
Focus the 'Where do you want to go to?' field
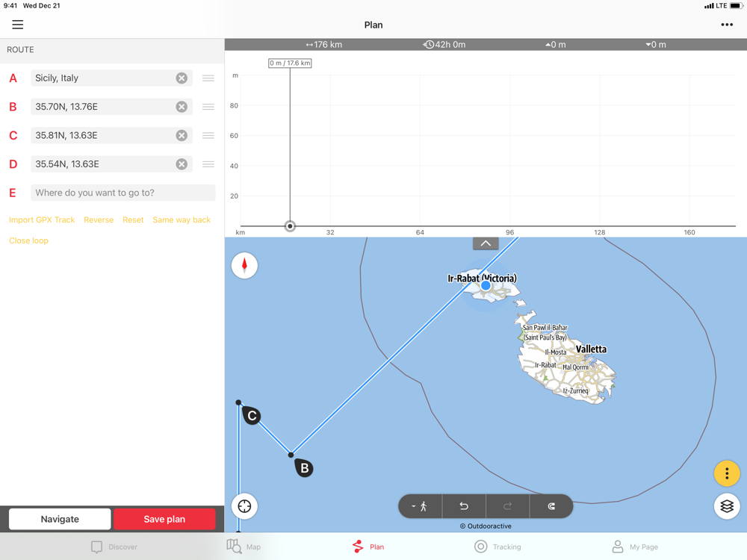tap(123, 193)
